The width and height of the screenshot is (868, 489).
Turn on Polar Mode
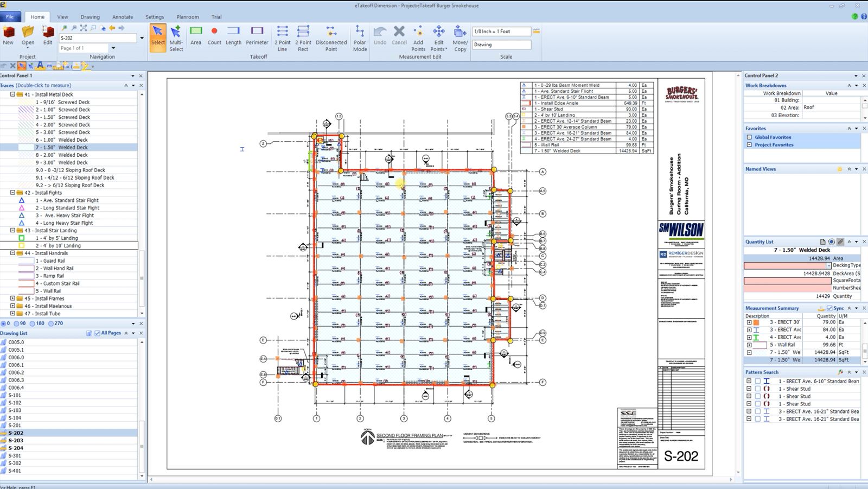pos(360,38)
